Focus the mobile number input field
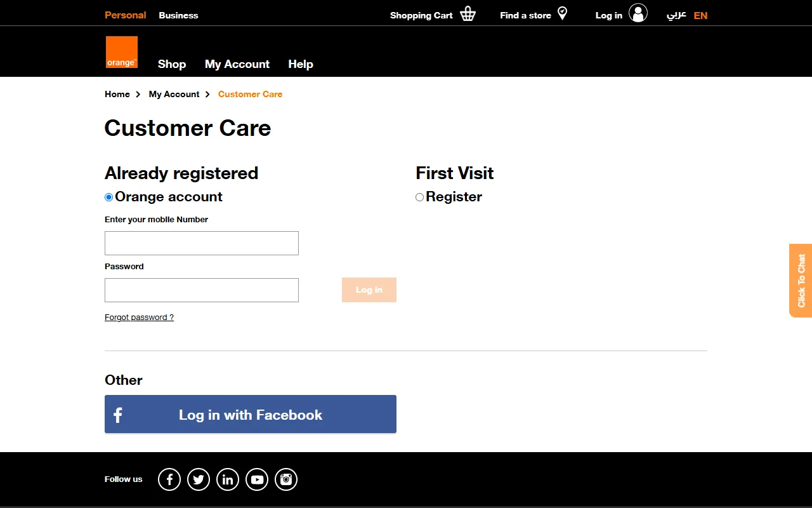Viewport: 812px width, 508px height. pos(202,243)
